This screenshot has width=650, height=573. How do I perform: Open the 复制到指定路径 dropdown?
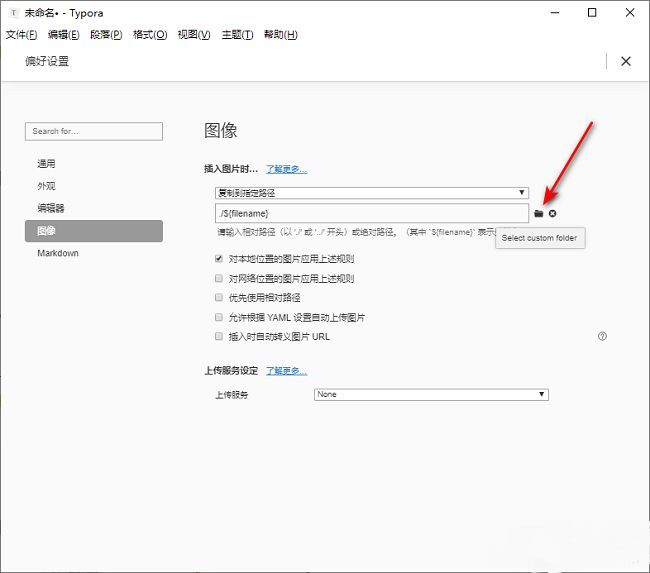(x=371, y=192)
